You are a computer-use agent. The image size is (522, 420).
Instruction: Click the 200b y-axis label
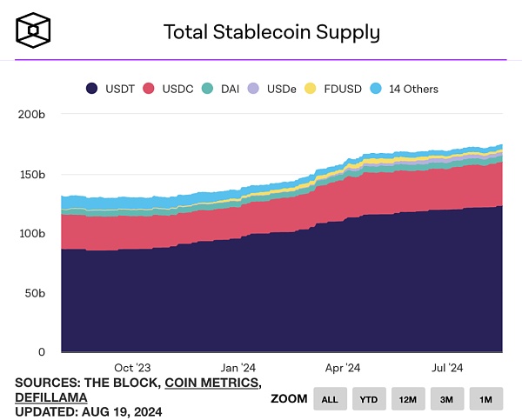coord(33,114)
